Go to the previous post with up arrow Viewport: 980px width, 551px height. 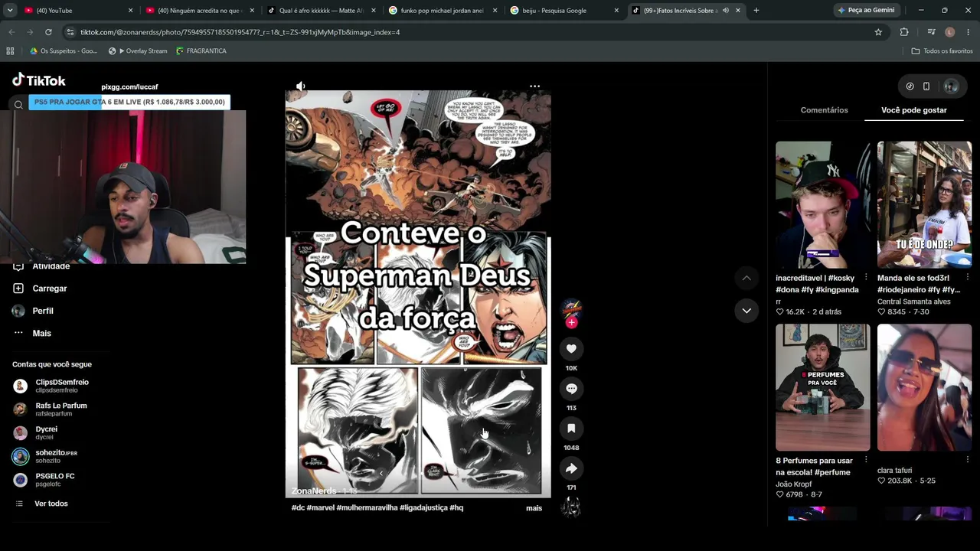click(746, 278)
